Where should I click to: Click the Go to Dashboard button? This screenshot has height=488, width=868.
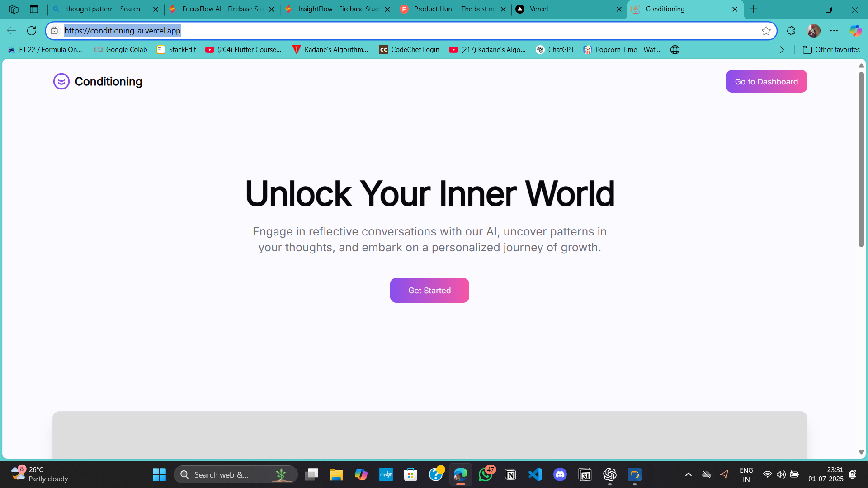tap(766, 81)
